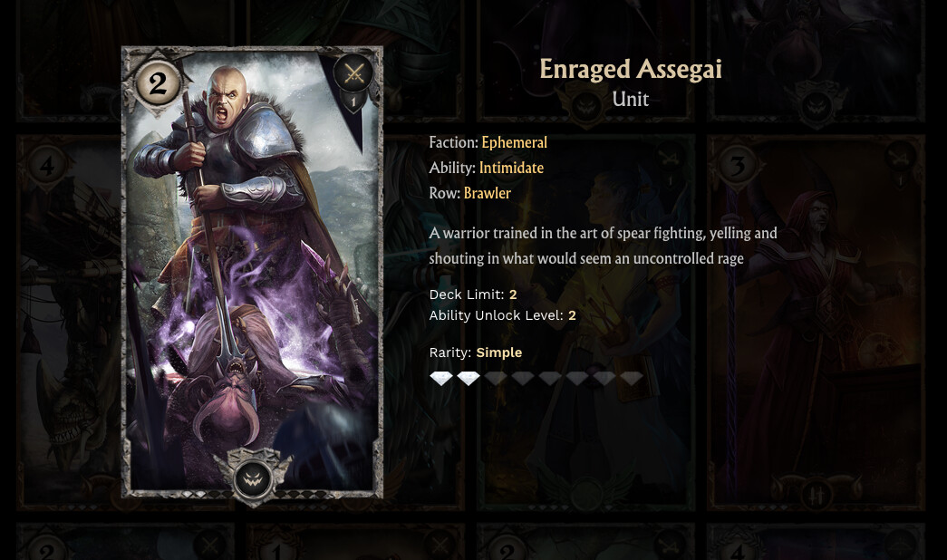Select the first filled rarity diamond
947x560 pixels.
(441, 378)
